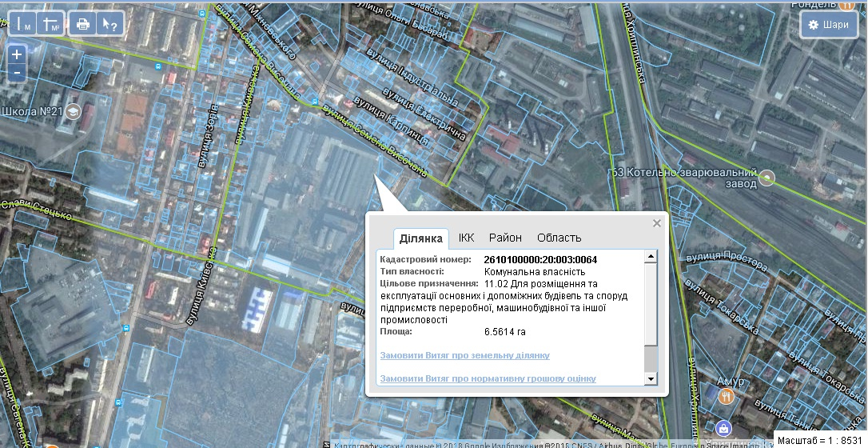Click Замовити Витяг про земельну ділянку link

[x=465, y=355]
